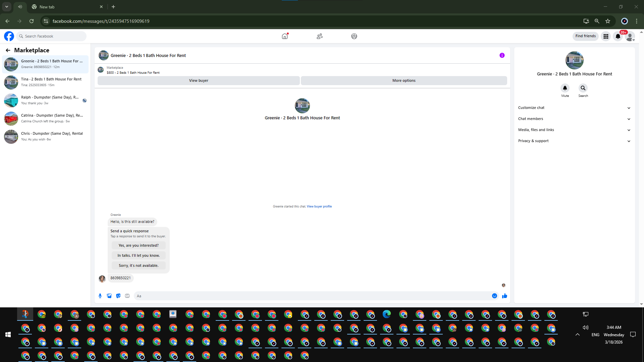Focus the Search Facebook field
The width and height of the screenshot is (644, 362).
coord(52,36)
